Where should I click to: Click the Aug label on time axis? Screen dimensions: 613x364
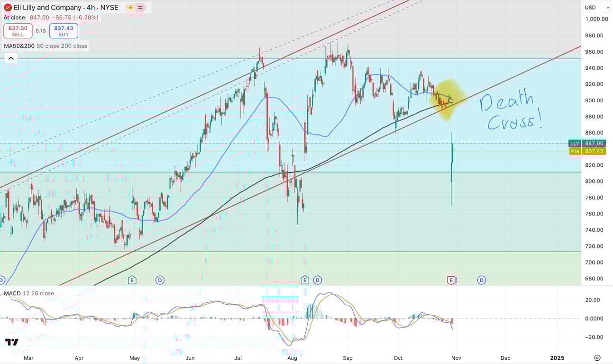[x=292, y=358]
